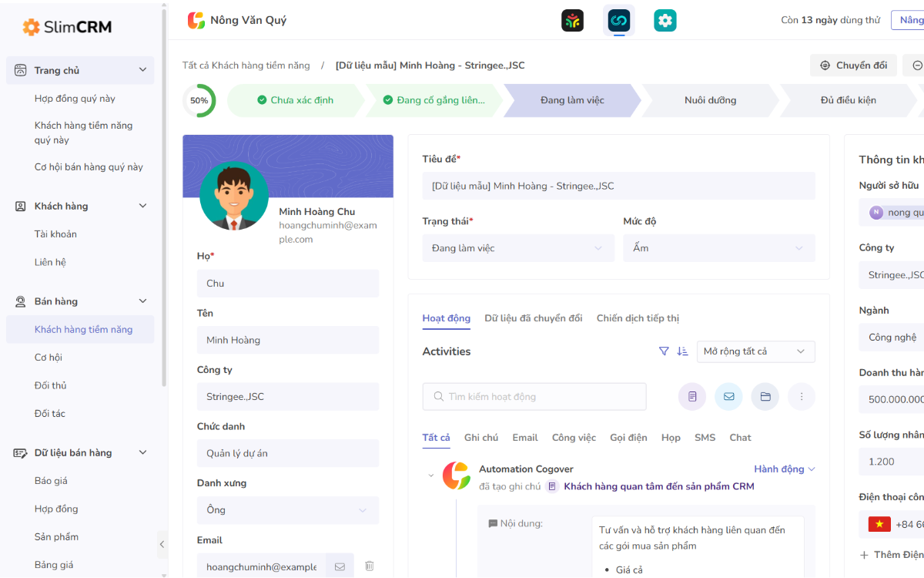Open Hợp đồng quý này in sidebar
The height and width of the screenshot is (578, 924).
point(75,99)
